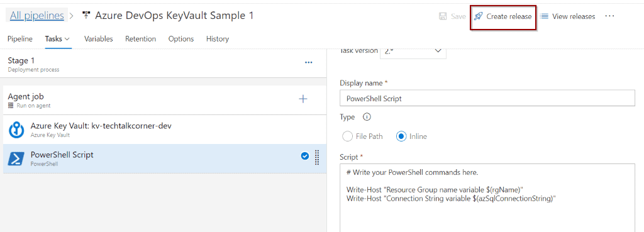This screenshot has width=644, height=232.
Task: Switch to the History tab
Action: tap(218, 39)
